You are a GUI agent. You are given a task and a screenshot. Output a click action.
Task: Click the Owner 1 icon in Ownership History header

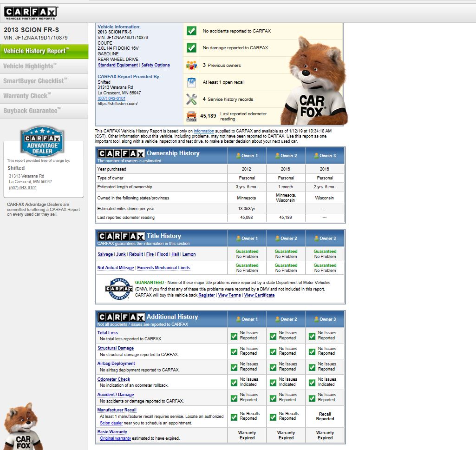tap(238, 156)
